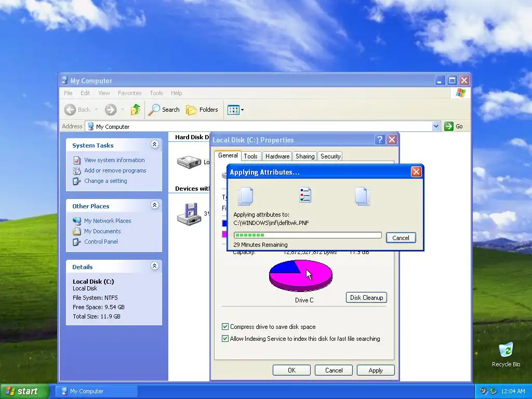Screen dimensions: 532x399
Task: Open the Tools menu in My Computer
Action: pyautogui.click(x=156, y=93)
